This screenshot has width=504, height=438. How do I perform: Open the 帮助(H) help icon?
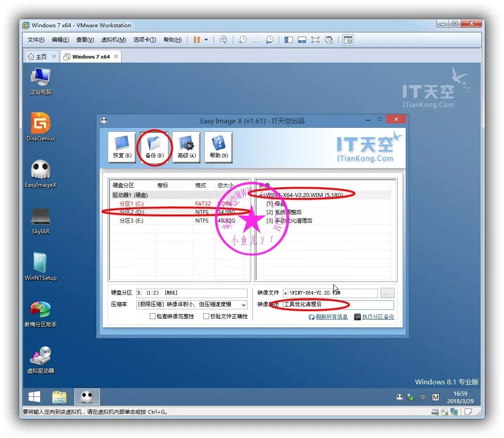click(218, 147)
